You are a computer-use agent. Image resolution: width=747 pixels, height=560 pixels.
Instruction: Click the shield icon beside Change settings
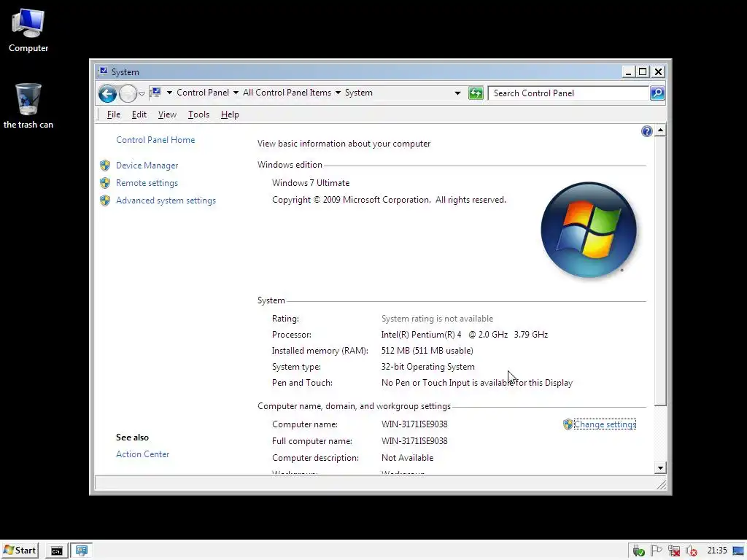tap(568, 424)
